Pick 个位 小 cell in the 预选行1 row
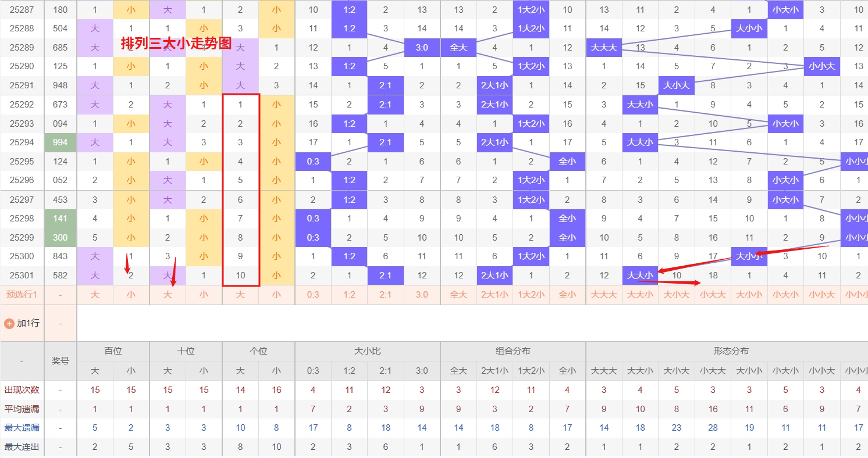This screenshot has height=458, width=868. click(276, 295)
